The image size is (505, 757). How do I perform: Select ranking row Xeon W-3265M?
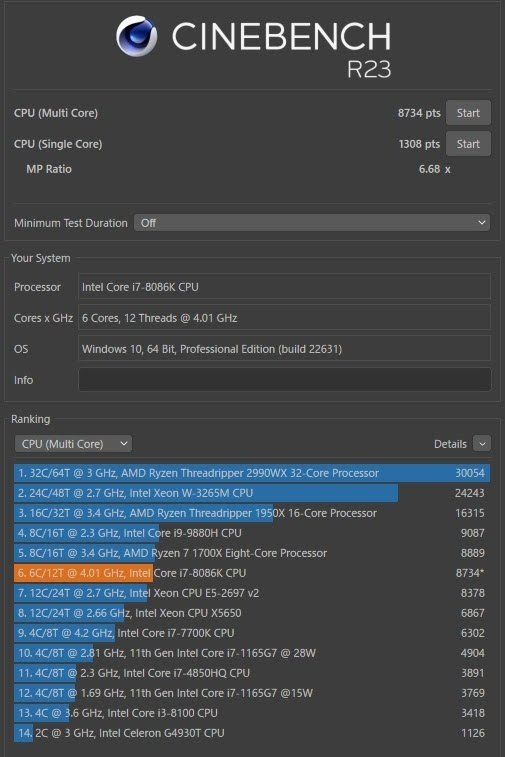[252, 493]
